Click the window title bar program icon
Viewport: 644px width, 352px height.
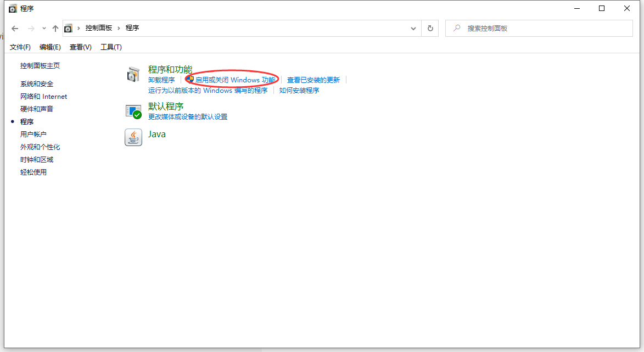pos(13,9)
